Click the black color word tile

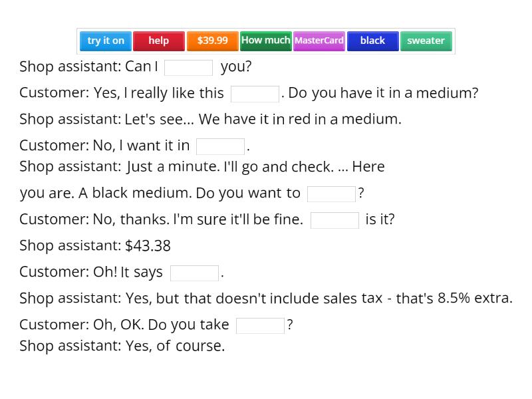372,41
